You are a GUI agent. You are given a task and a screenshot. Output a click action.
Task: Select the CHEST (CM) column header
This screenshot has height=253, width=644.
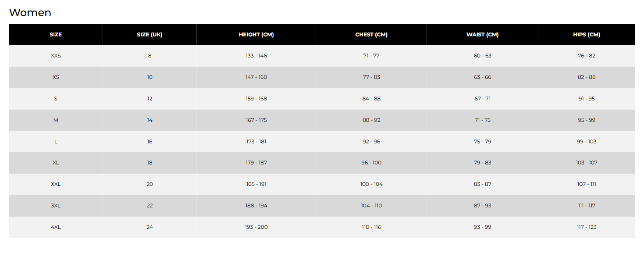tap(371, 35)
